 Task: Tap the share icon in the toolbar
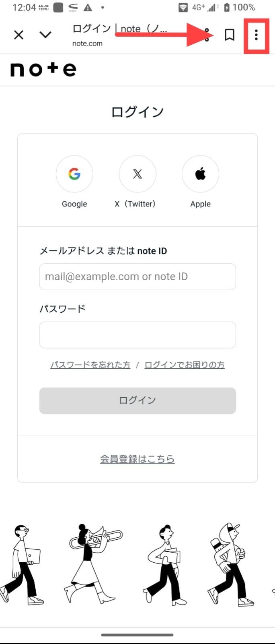[207, 35]
